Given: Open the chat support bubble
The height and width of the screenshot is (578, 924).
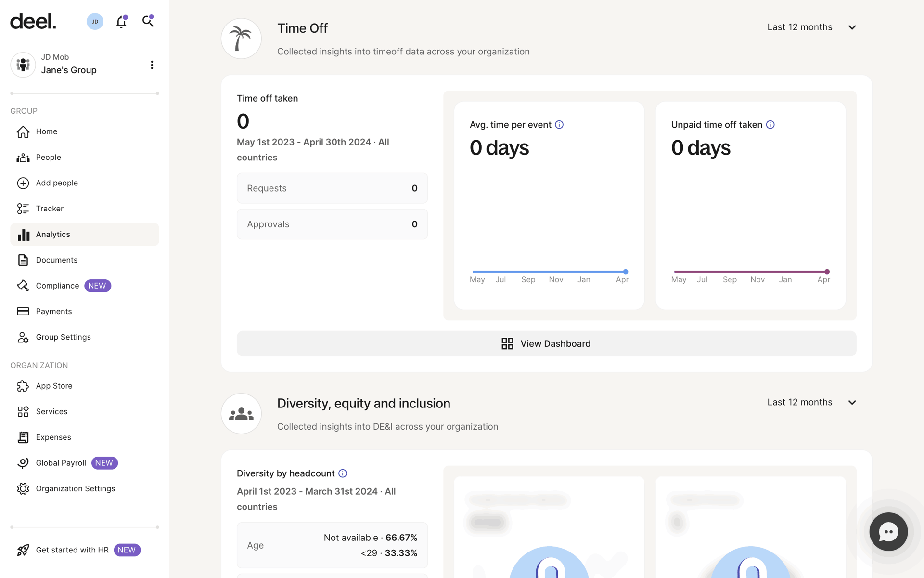Looking at the screenshot, I should pyautogui.click(x=888, y=532).
